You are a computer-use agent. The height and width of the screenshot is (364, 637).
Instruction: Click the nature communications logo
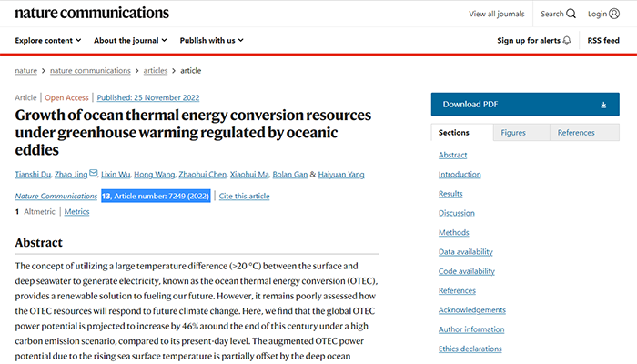[x=92, y=13]
